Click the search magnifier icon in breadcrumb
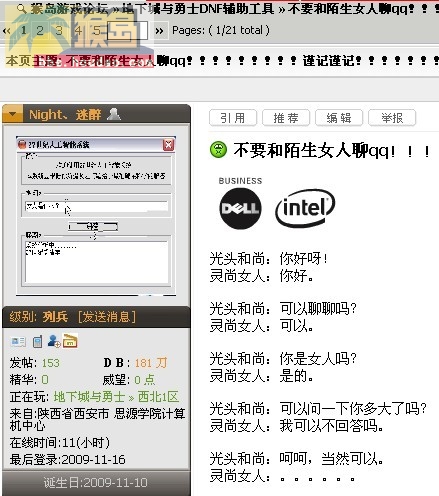 (21, 9)
